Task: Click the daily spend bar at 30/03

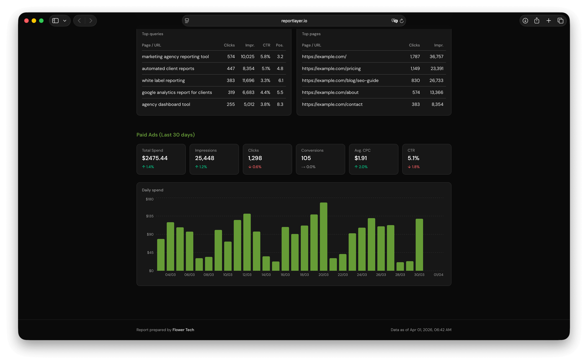Action: (419, 245)
